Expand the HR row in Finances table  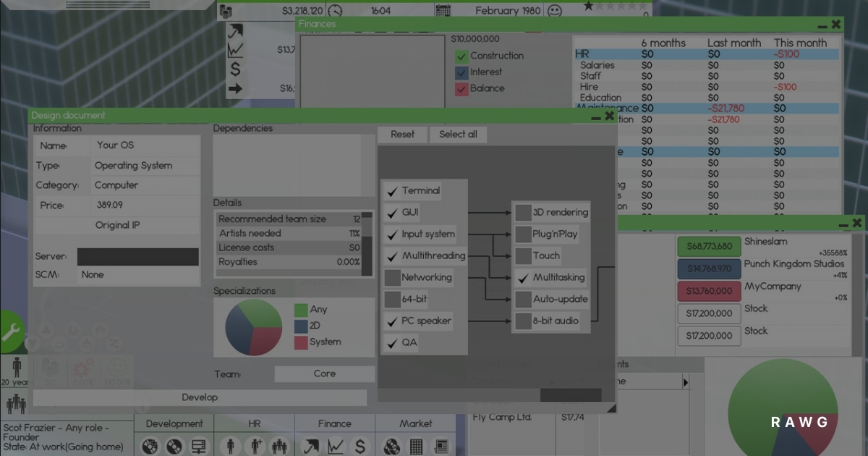pos(707,54)
